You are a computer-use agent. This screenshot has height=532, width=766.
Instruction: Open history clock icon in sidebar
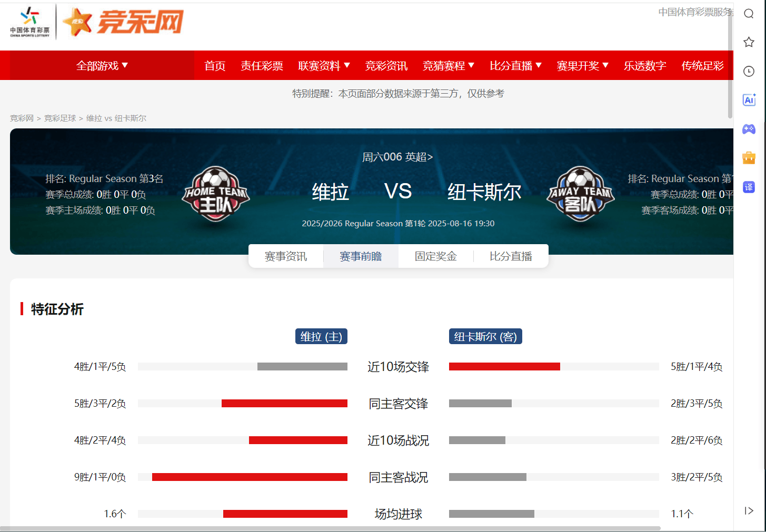click(749, 71)
